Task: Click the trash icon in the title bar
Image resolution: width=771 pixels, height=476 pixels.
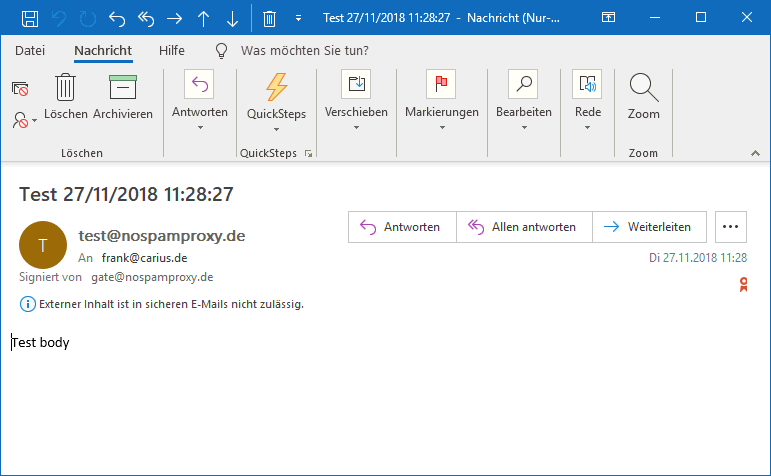Action: (x=269, y=19)
